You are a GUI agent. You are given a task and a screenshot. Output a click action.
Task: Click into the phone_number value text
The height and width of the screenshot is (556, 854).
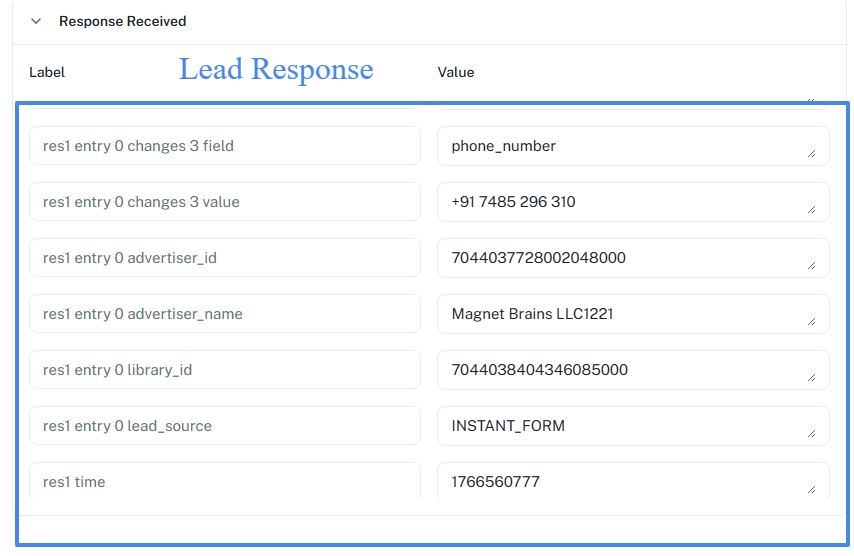504,146
